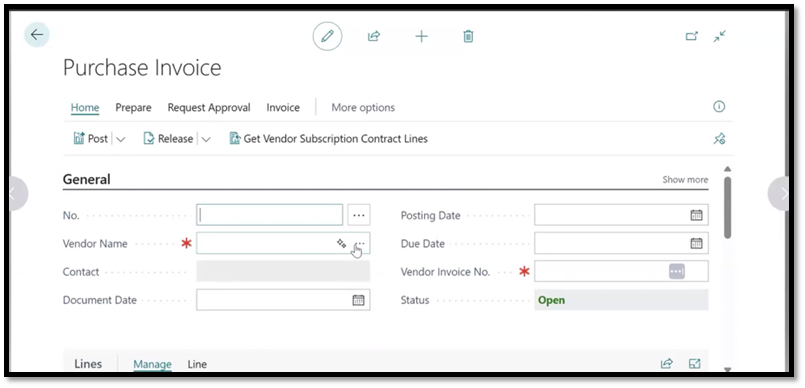The height and width of the screenshot is (388, 805).
Task: Collapse the General section heading
Action: pyautogui.click(x=86, y=179)
